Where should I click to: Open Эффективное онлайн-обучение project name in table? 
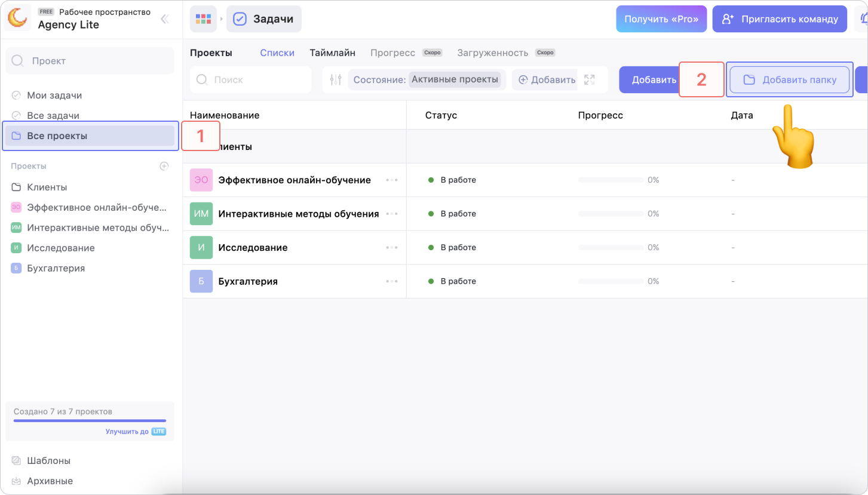[295, 180]
